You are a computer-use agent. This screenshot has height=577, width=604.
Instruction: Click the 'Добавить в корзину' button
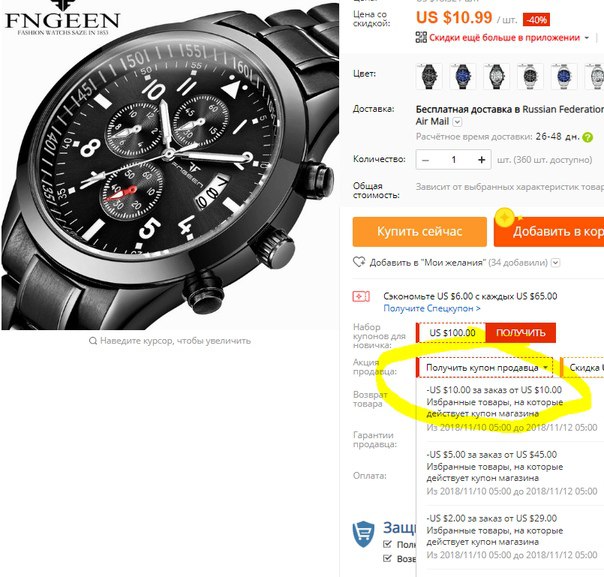pos(549,231)
